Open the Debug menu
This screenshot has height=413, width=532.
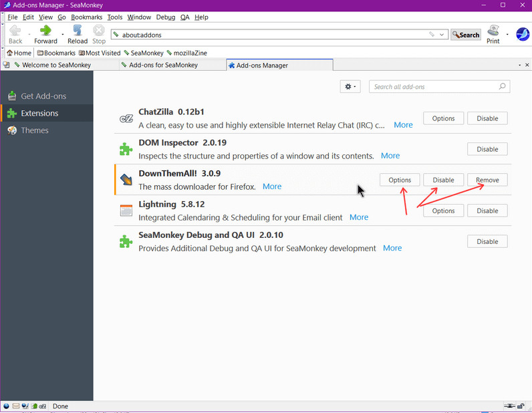click(166, 17)
